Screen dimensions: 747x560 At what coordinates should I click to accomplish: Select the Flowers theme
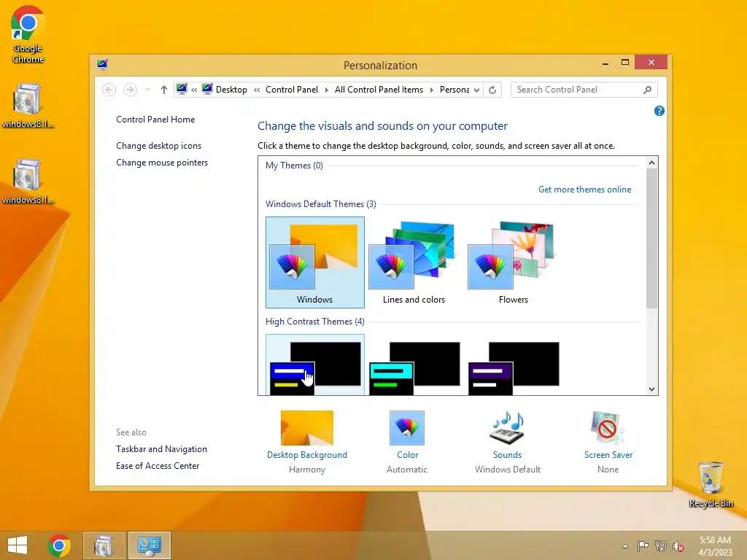tap(513, 262)
